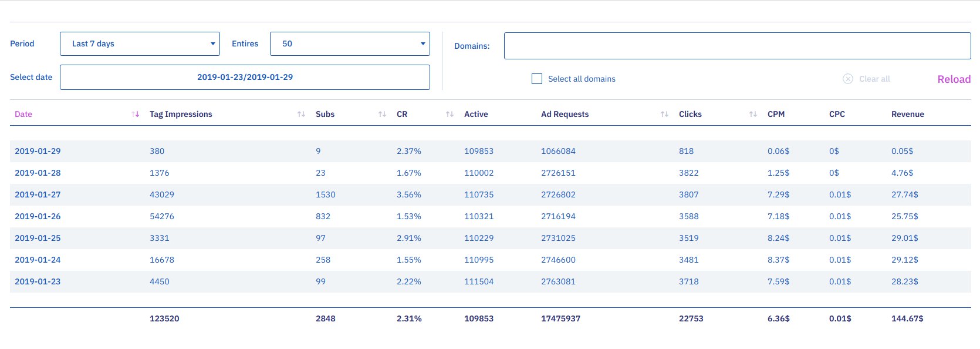This screenshot has width=980, height=349.
Task: Select the 2019-01-23 date cell
Action: [x=38, y=281]
